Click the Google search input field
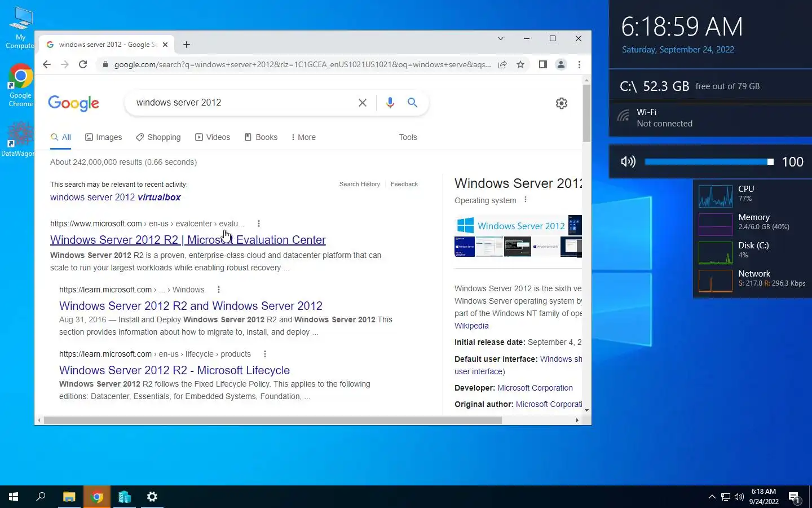This screenshot has height=508, width=812. 242,103
